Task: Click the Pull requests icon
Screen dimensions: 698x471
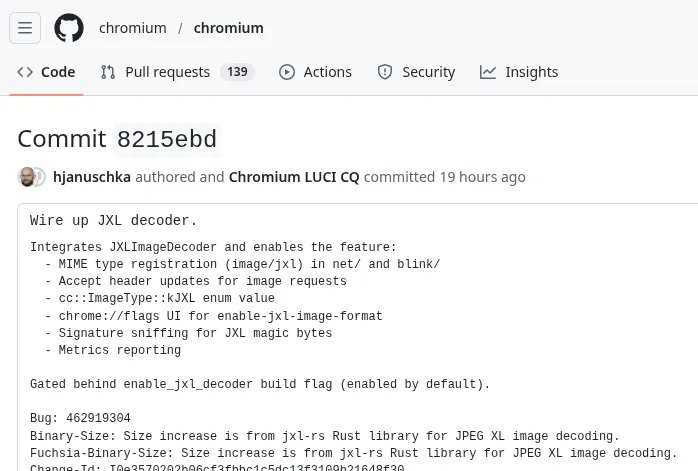Action: 108,72
